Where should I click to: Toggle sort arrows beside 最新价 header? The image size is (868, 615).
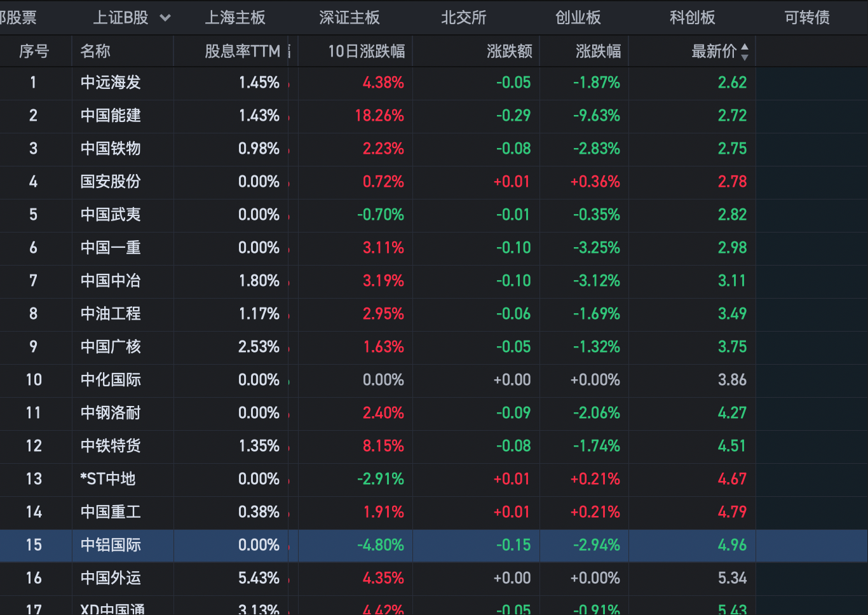(x=745, y=51)
